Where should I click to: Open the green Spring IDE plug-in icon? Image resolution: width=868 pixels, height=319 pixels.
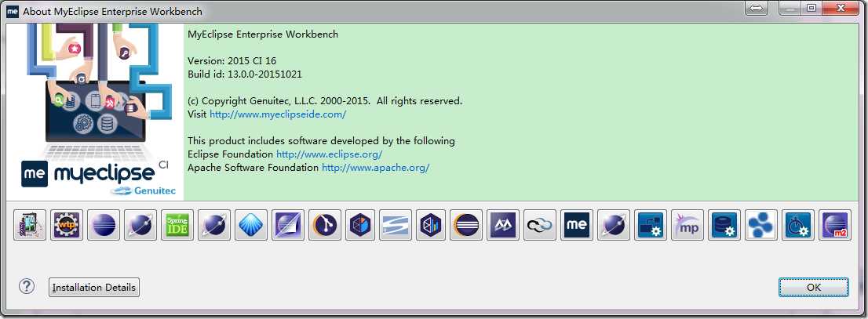[177, 225]
